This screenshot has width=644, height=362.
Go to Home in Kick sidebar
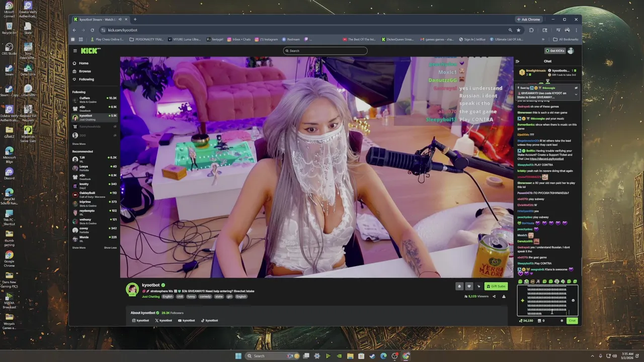[80, 63]
